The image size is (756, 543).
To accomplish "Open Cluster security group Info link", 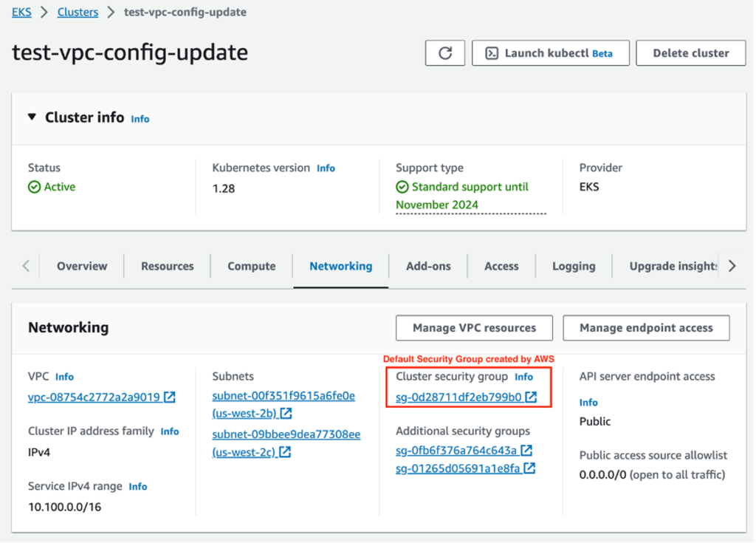I will [523, 377].
